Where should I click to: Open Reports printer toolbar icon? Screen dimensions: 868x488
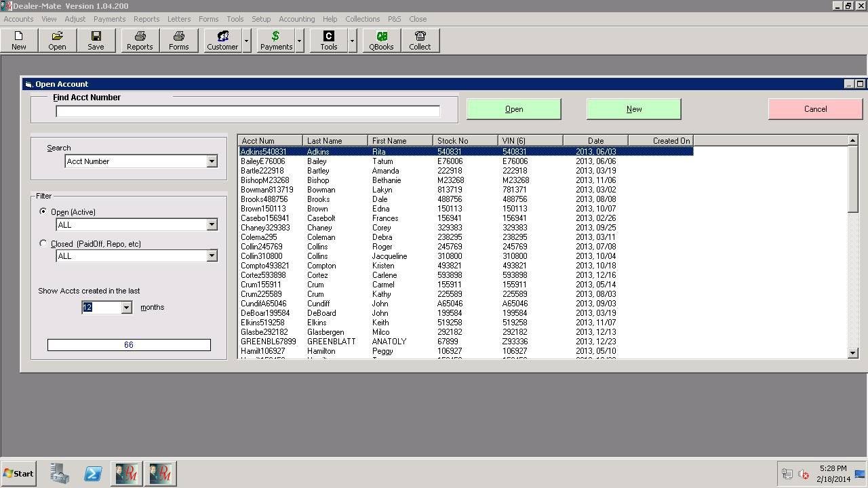point(140,40)
